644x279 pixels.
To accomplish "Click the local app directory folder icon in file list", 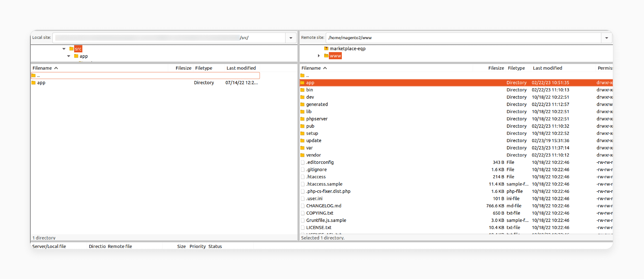I will pyautogui.click(x=34, y=83).
